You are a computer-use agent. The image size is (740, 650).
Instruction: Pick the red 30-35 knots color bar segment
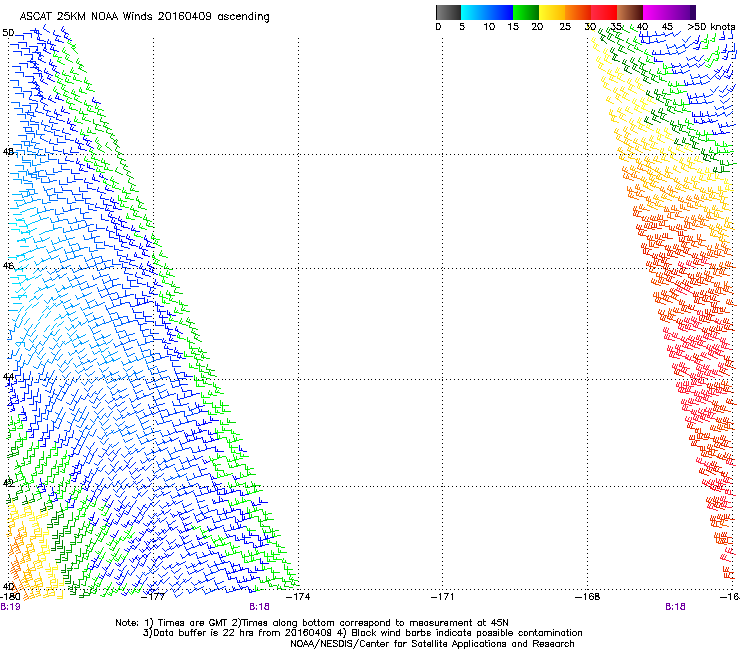point(604,12)
